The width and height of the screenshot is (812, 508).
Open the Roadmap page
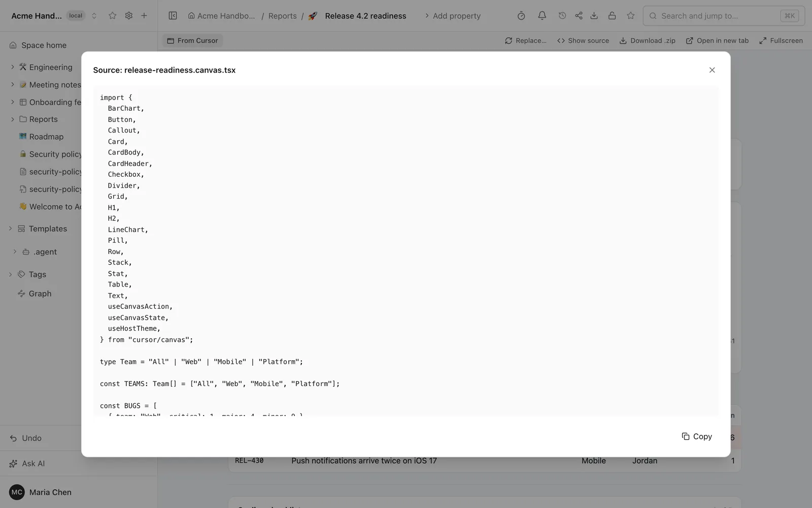coord(46,137)
